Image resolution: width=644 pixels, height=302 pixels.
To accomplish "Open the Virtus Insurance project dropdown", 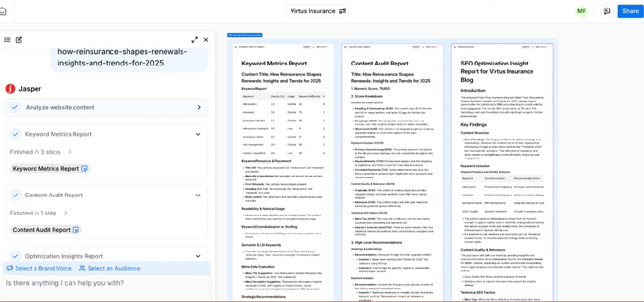I will click(317, 11).
